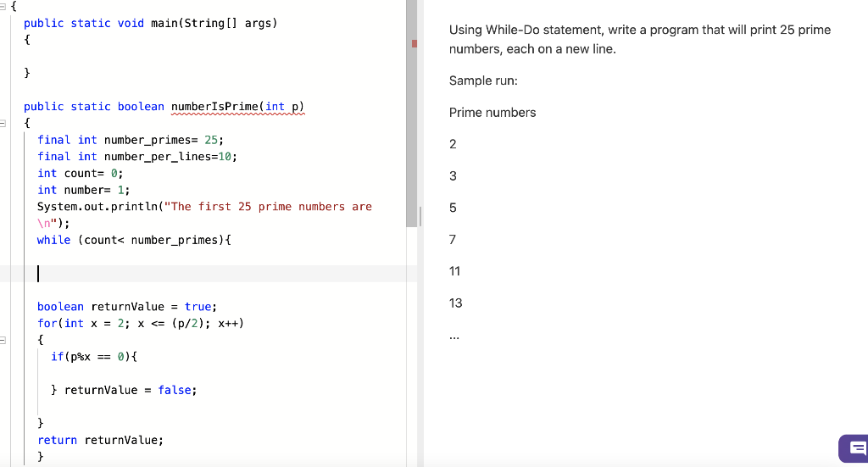Screen dimensions: 868x467
Task: Click the 'int count= 0;' line
Action: click(81, 173)
